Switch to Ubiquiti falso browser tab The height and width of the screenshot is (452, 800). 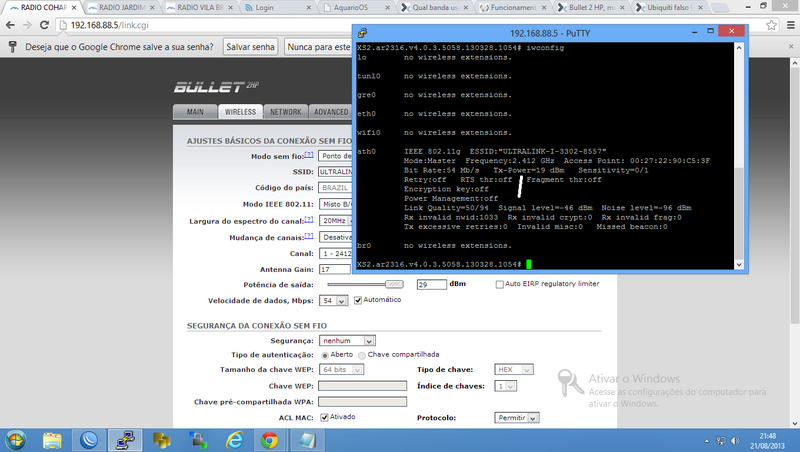tap(669, 8)
